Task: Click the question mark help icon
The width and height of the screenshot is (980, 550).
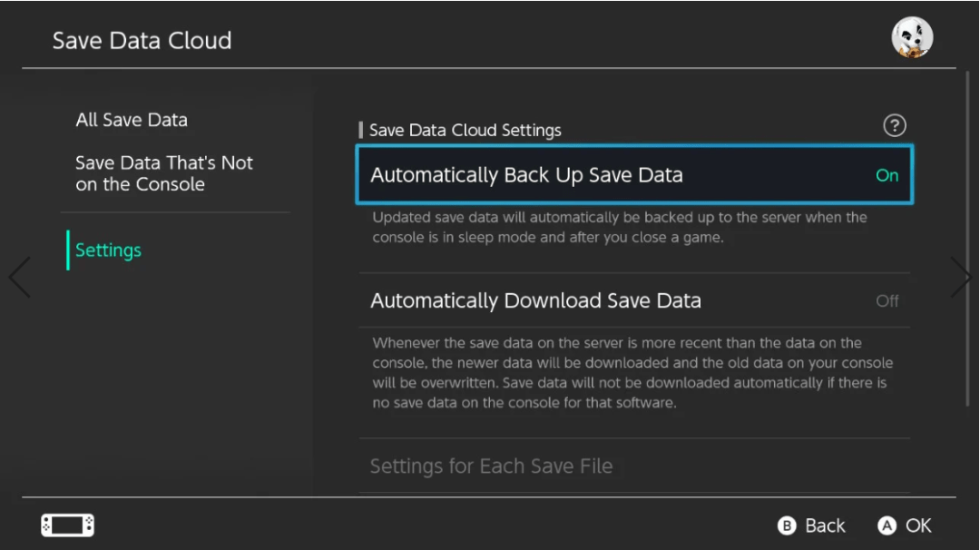Action: tap(895, 126)
